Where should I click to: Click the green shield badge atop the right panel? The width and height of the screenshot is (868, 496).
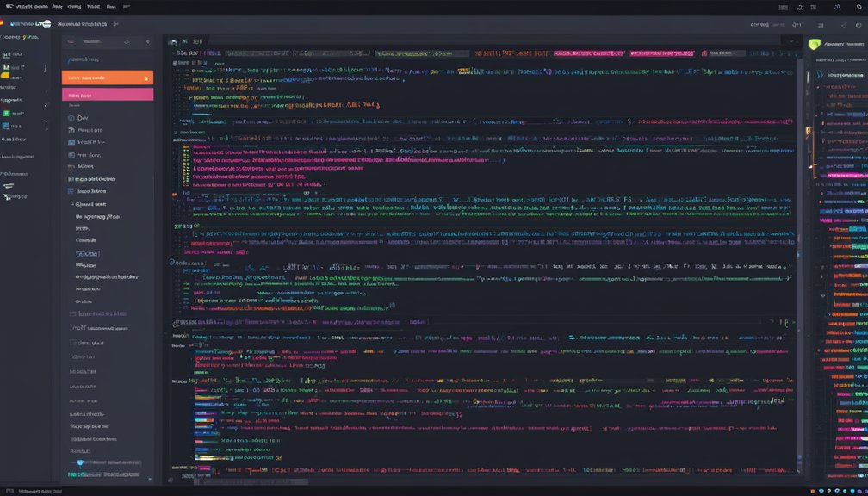point(815,44)
